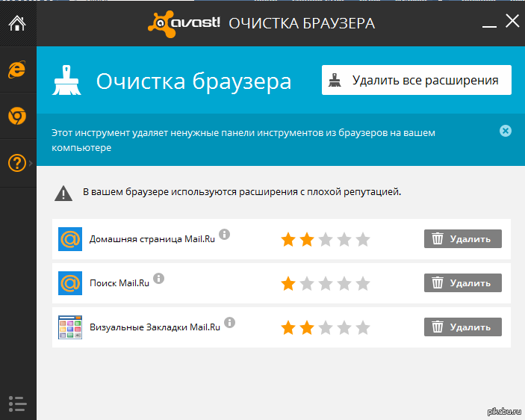Click 'Удалить все расширения' button
This screenshot has width=525, height=420.
(417, 80)
